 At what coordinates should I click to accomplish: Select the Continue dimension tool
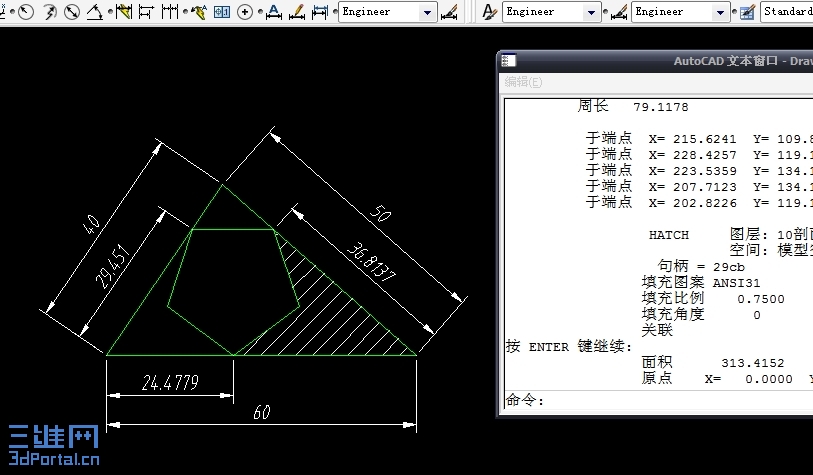(x=169, y=11)
